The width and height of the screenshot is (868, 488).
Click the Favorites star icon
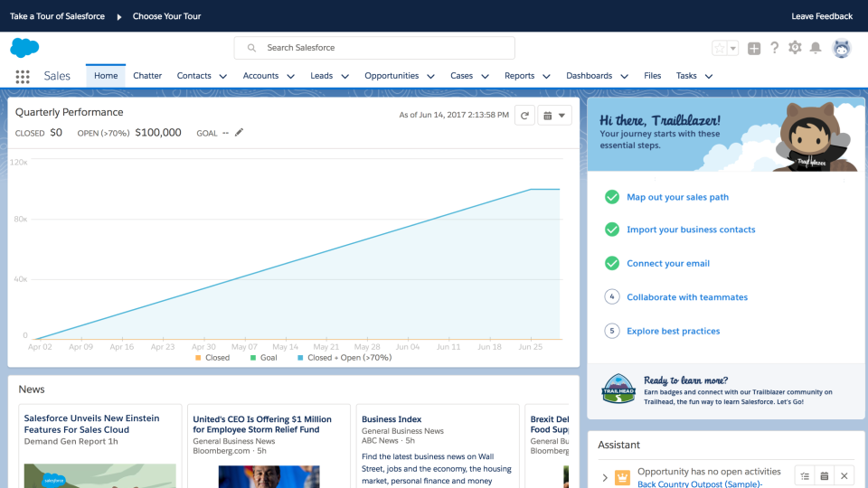(x=719, y=48)
